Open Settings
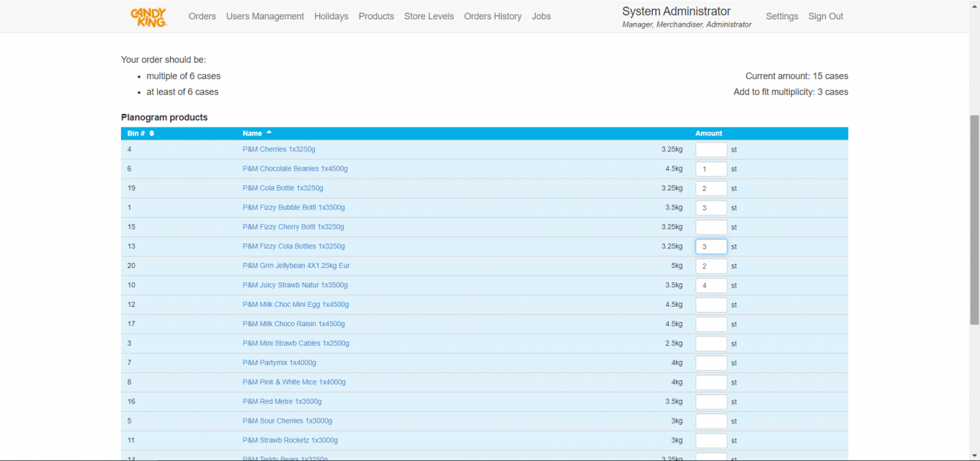This screenshot has width=980, height=461. tap(782, 16)
